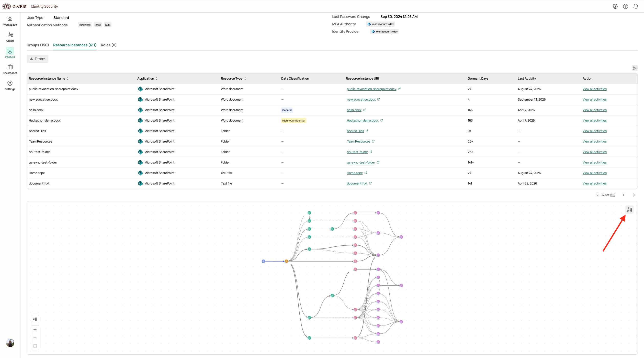Click the blue root node in graph
Viewport: 644px width, 358px height.
(x=263, y=261)
